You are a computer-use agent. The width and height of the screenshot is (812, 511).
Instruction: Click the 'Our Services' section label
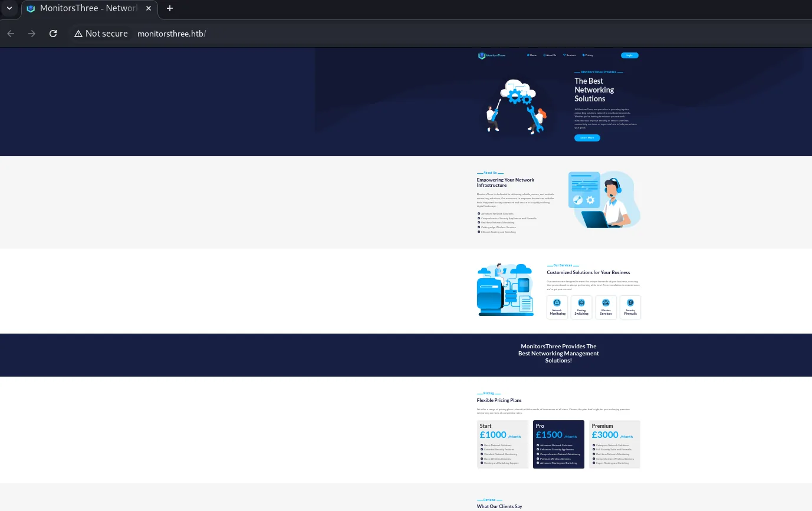[x=563, y=265]
